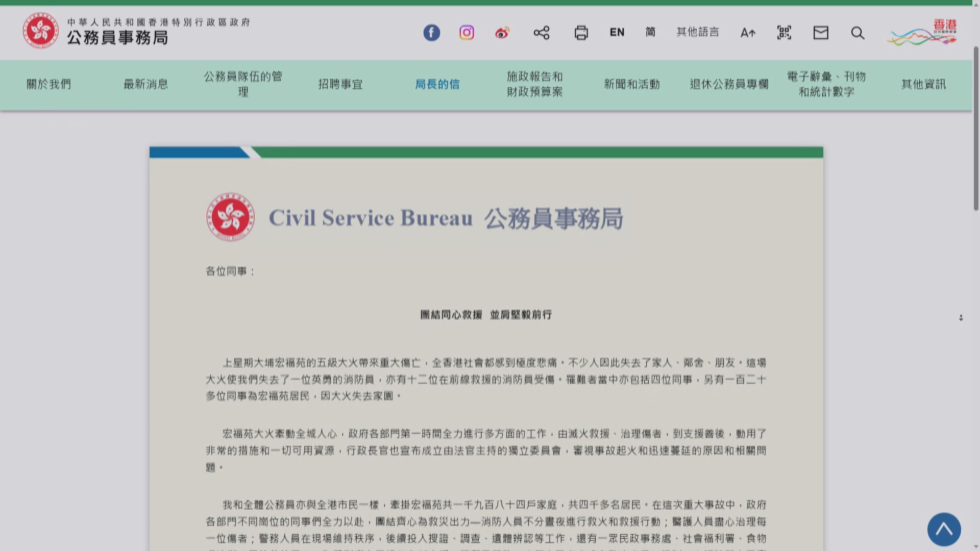
Task: Select the 招聘事宜 navigation item
Action: [x=341, y=84]
